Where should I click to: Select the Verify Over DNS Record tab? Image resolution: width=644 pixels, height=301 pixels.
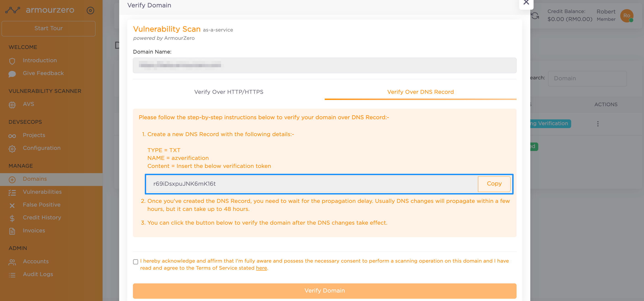(x=420, y=92)
